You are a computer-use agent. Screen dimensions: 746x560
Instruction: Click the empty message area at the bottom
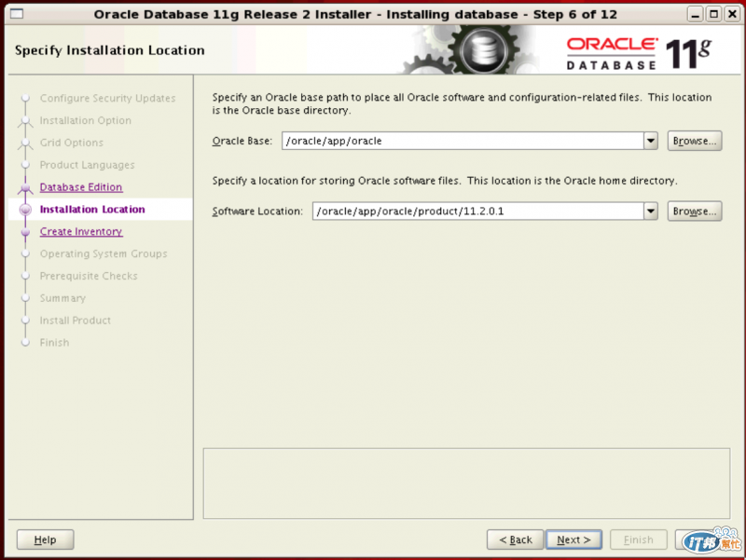pyautogui.click(x=466, y=484)
